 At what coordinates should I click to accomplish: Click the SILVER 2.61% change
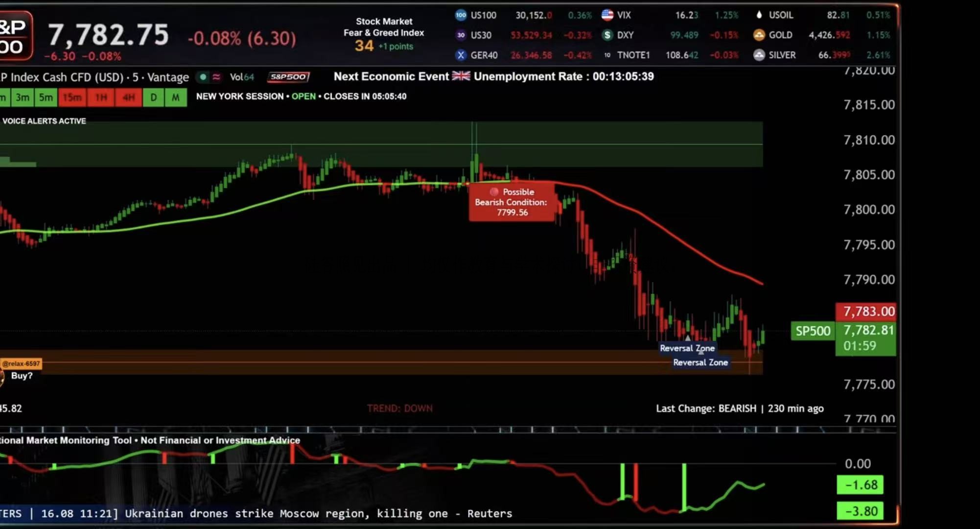878,55
